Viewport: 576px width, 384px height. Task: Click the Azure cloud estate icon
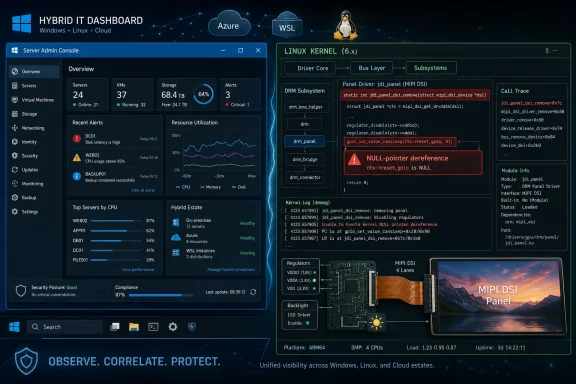176,238
